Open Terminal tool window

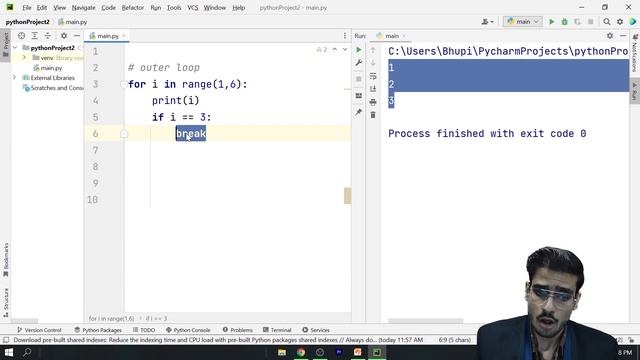coord(277,330)
